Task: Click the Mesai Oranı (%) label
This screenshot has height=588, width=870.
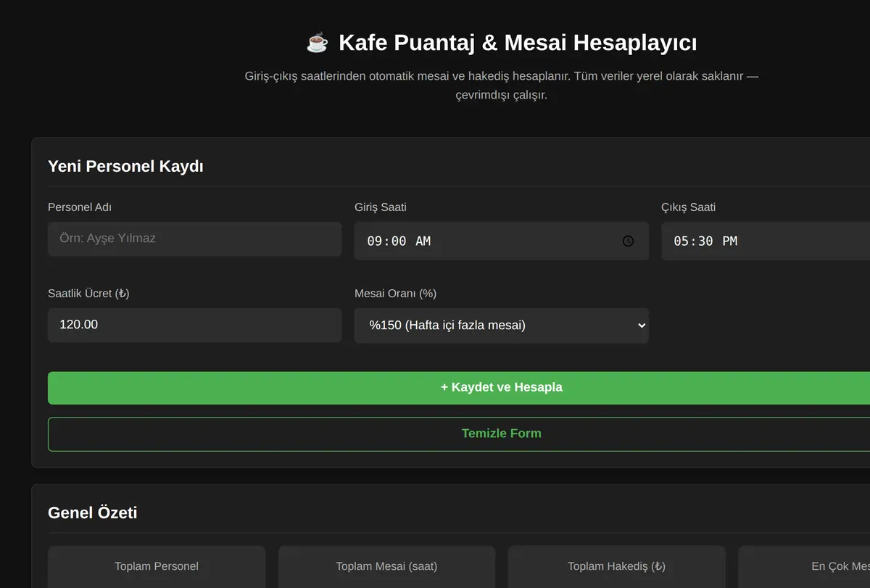Action: pos(395,294)
